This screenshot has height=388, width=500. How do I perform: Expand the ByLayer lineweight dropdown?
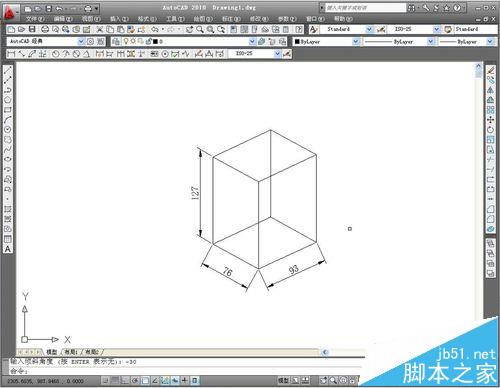coord(490,42)
